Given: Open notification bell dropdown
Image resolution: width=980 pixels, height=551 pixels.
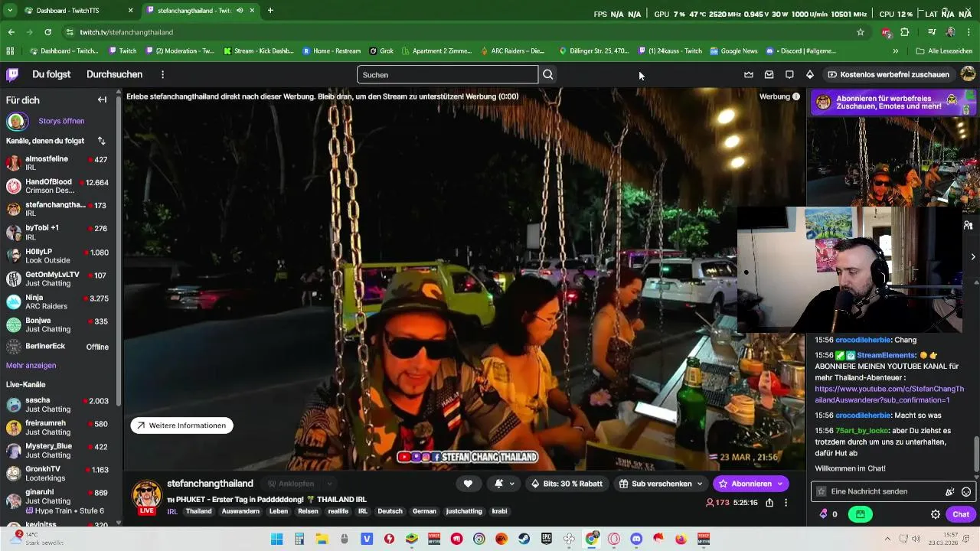Looking at the screenshot, I should [504, 484].
